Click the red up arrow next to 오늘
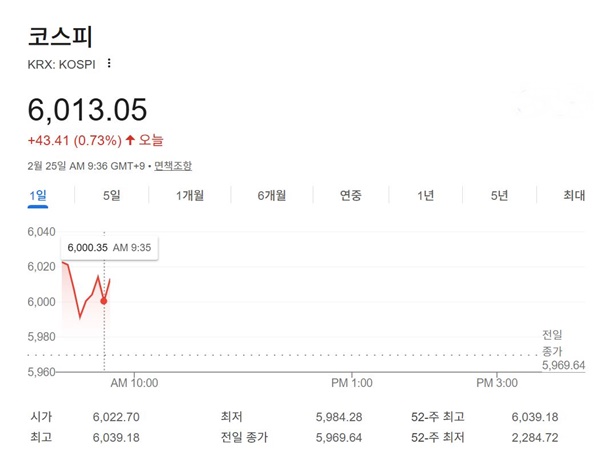 (x=131, y=139)
